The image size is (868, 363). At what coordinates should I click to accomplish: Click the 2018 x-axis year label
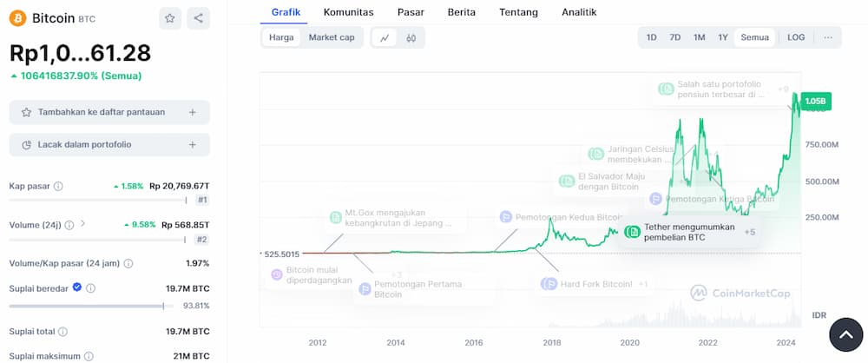[x=551, y=343]
